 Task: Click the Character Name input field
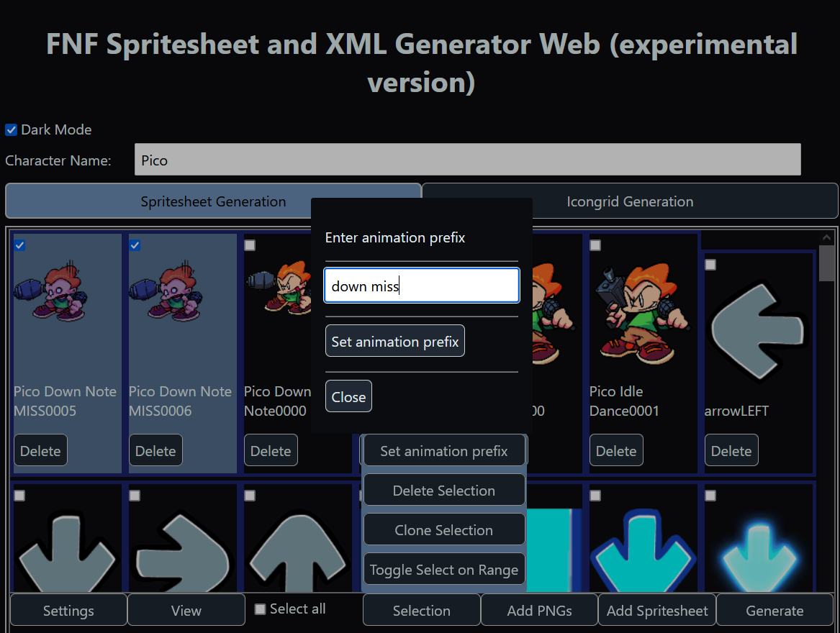coord(468,159)
